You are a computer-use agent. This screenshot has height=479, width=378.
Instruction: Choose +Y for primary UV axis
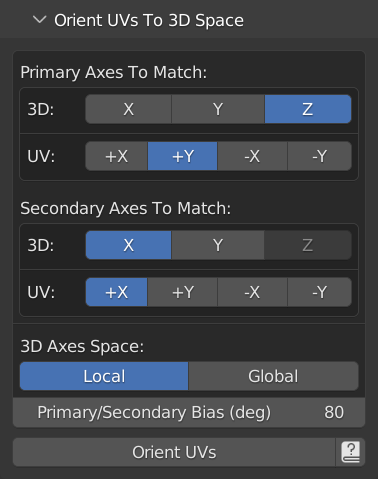tap(183, 156)
